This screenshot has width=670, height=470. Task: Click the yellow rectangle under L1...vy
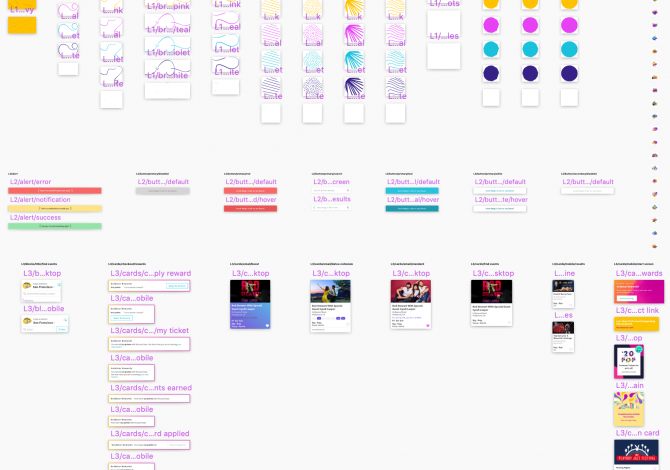pyautogui.click(x=22, y=25)
